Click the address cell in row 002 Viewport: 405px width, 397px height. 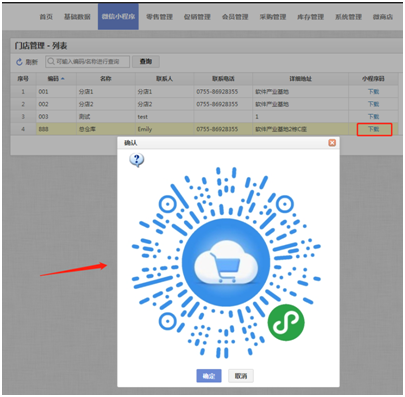click(x=301, y=104)
